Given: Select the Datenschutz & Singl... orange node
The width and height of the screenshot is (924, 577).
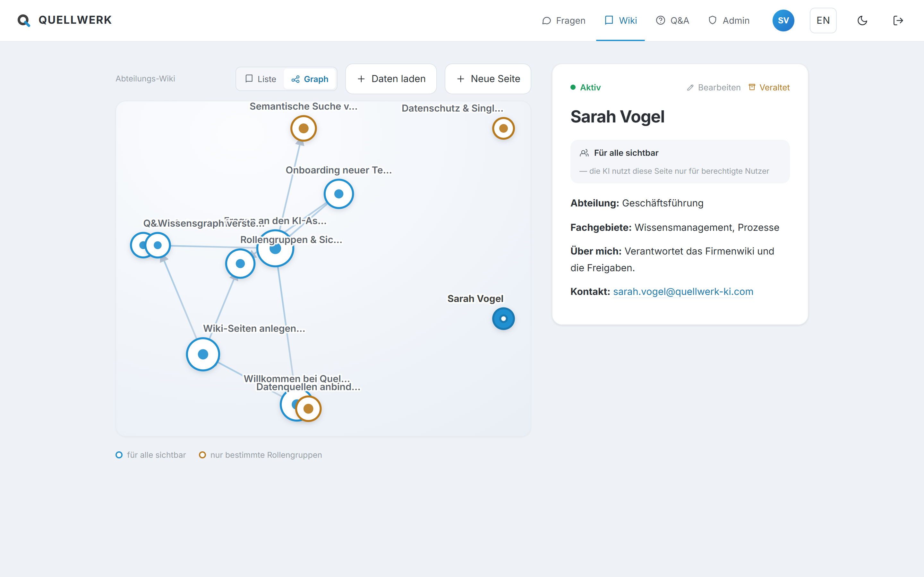Looking at the screenshot, I should pyautogui.click(x=503, y=129).
